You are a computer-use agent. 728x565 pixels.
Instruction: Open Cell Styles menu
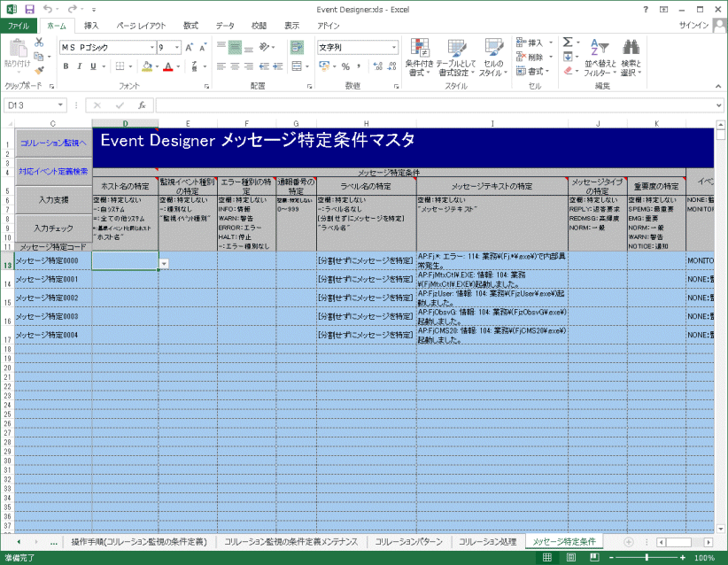(493, 58)
